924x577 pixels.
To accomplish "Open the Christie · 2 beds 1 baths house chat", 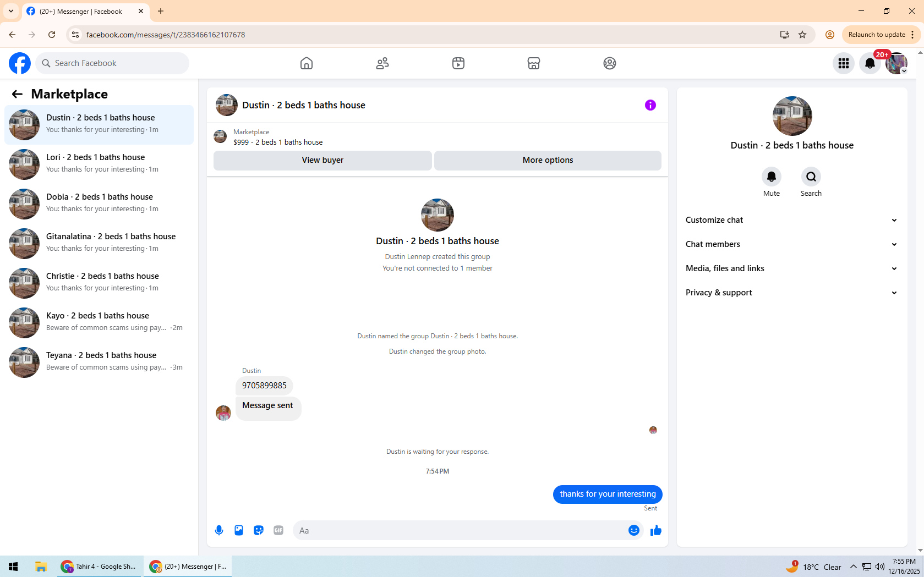I will pos(99,283).
